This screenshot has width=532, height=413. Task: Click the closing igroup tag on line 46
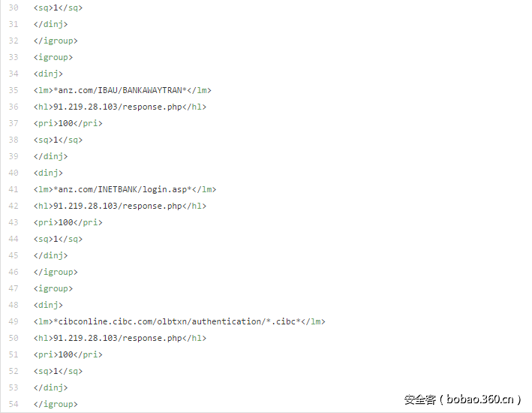coord(56,272)
